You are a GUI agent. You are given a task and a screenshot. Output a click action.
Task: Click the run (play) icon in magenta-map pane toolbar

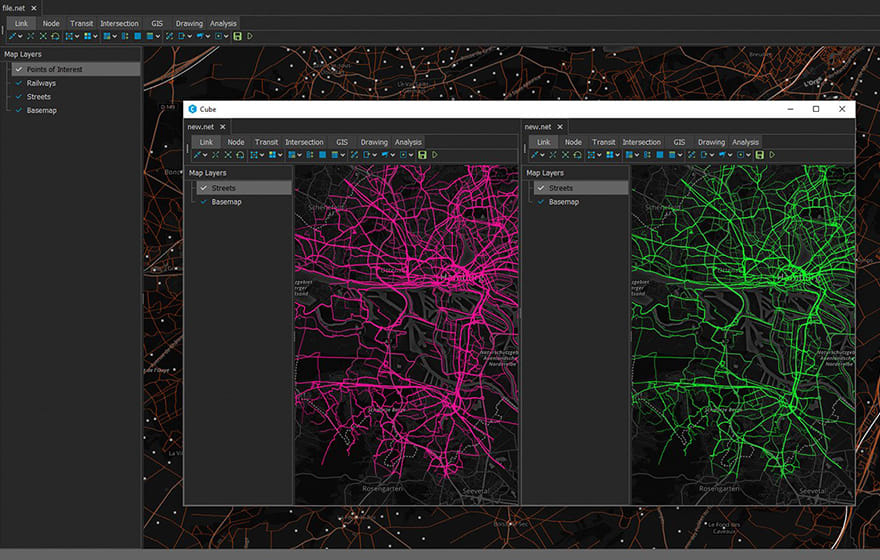click(435, 154)
